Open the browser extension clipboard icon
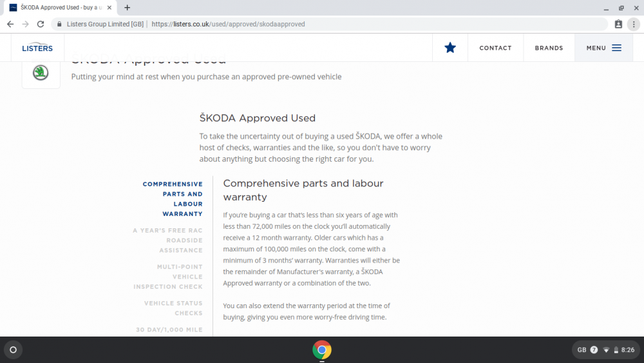This screenshot has height=363, width=644. [618, 25]
